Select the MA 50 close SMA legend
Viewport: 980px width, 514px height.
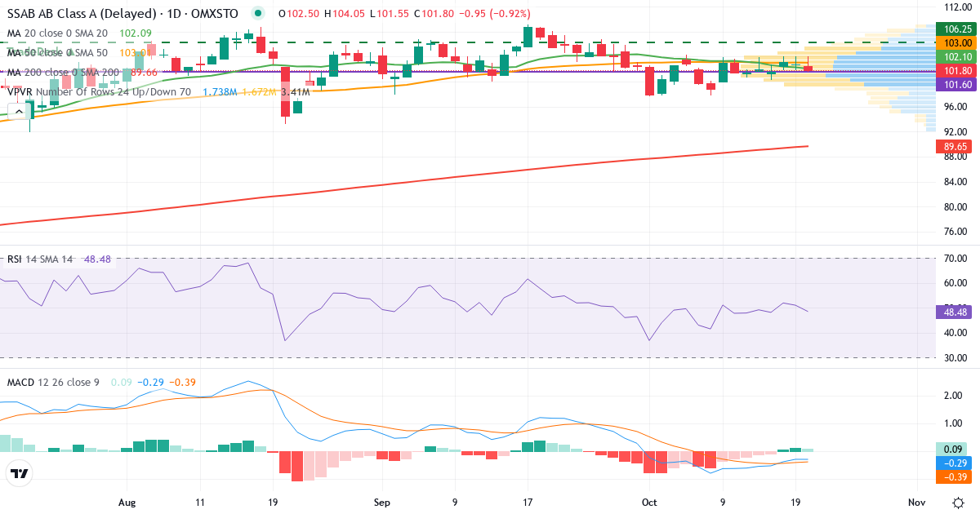pyautogui.click(x=57, y=52)
